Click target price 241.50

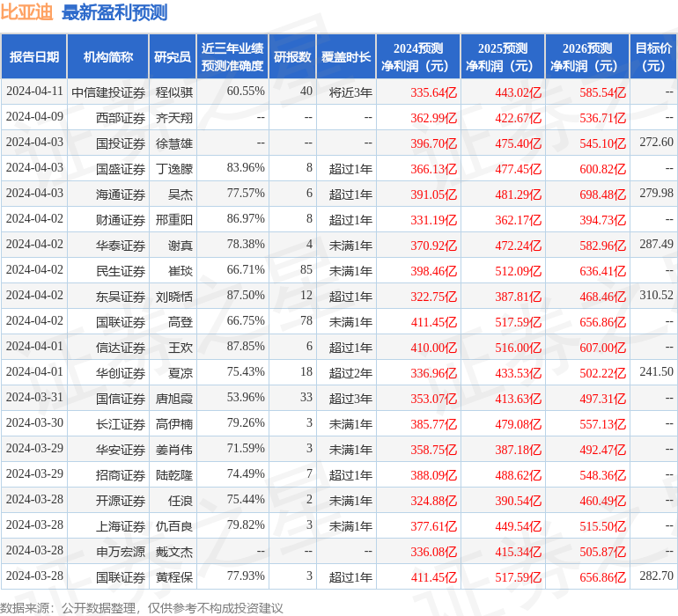(x=656, y=371)
